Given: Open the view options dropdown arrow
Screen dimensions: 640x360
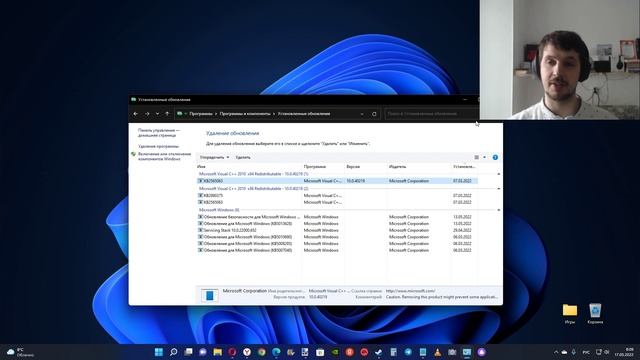Looking at the screenshot, I should pyautogui.click(x=484, y=157).
